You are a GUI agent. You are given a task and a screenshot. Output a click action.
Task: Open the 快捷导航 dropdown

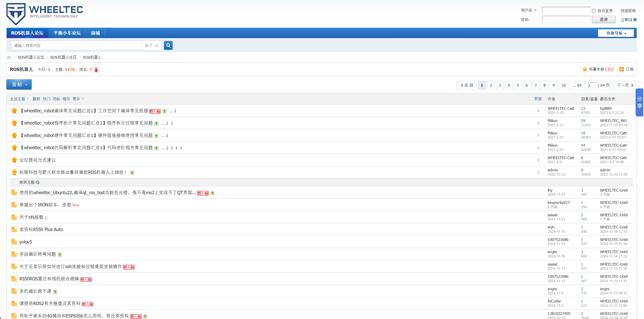pyautogui.click(x=616, y=33)
